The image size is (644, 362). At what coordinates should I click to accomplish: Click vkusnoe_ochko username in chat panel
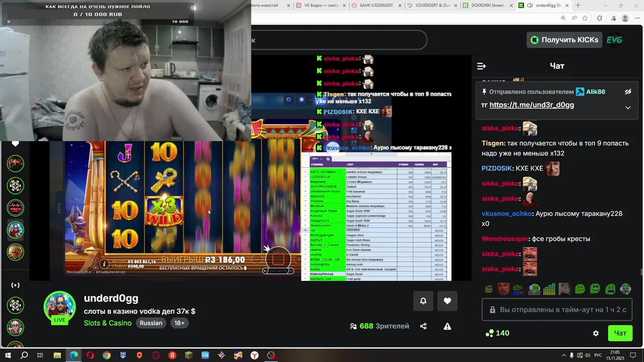click(507, 214)
